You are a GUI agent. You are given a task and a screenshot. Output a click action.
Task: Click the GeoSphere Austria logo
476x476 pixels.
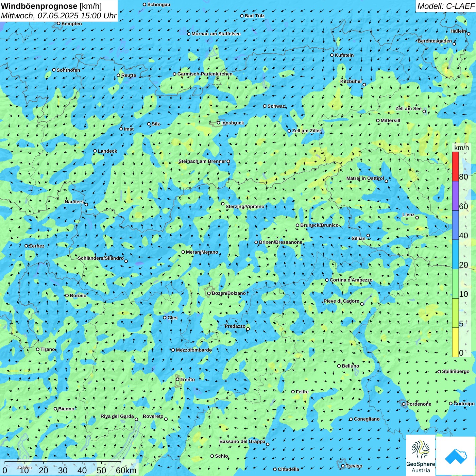[x=421, y=456]
